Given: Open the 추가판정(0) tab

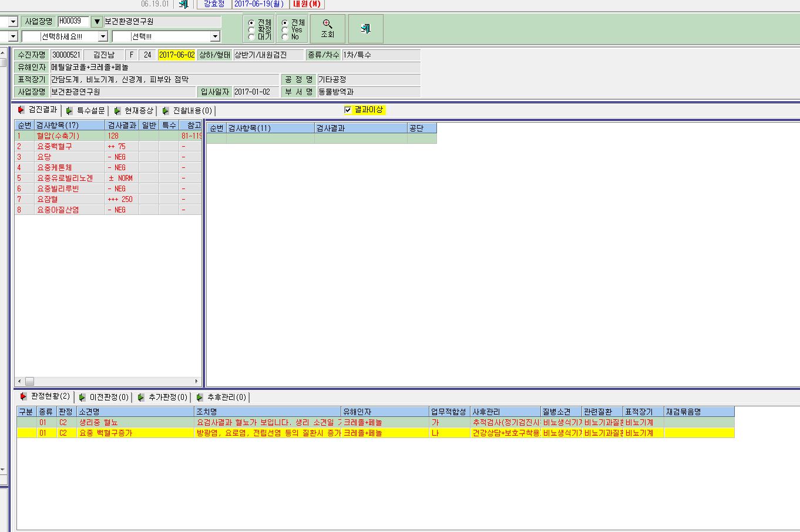Looking at the screenshot, I should click(162, 398).
